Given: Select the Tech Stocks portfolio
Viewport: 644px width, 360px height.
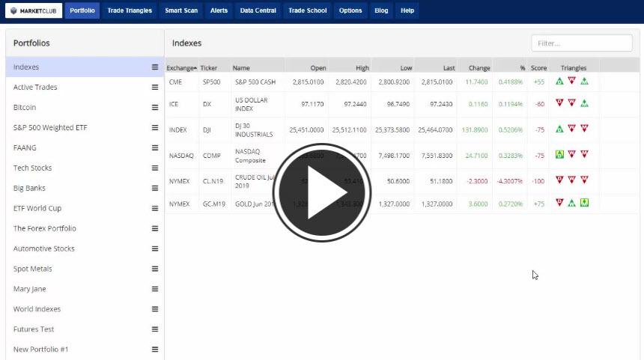Looking at the screenshot, I should (32, 168).
